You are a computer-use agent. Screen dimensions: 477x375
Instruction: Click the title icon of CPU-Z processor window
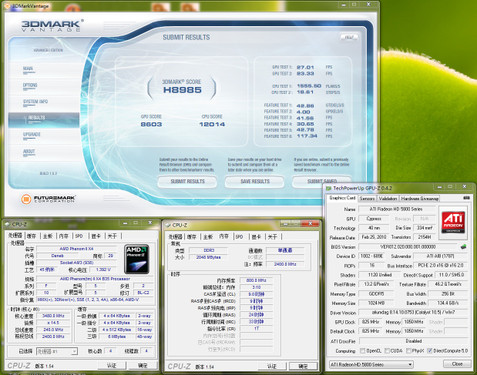(7, 224)
